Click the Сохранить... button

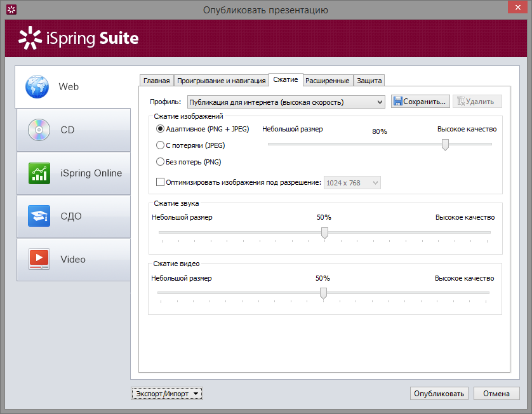(x=420, y=101)
